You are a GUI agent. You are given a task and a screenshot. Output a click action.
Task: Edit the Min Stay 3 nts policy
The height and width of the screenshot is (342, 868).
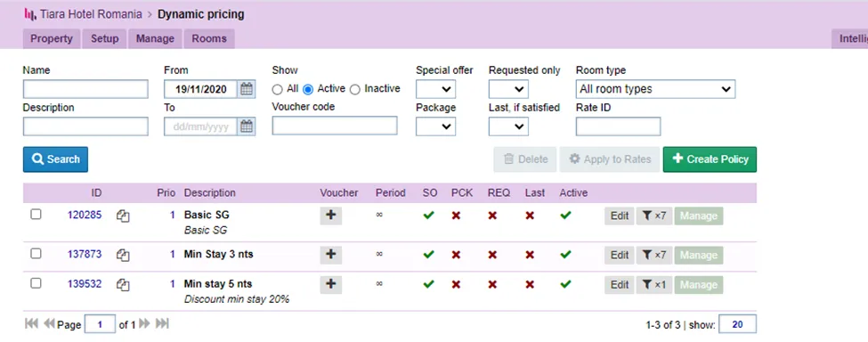tap(620, 255)
